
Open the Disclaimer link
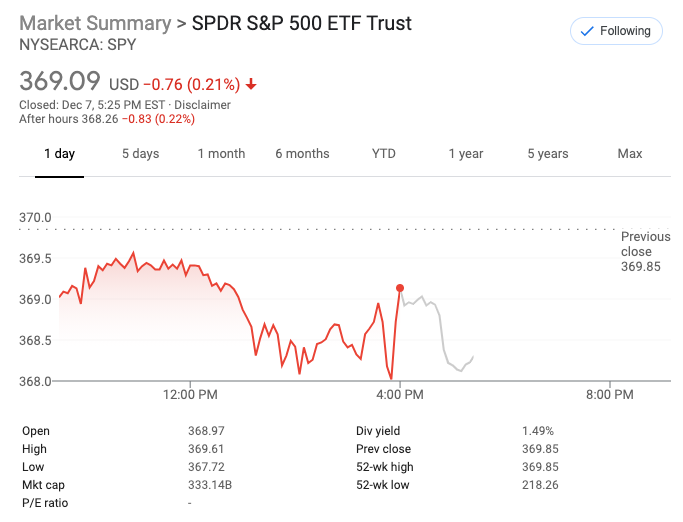[x=203, y=104]
